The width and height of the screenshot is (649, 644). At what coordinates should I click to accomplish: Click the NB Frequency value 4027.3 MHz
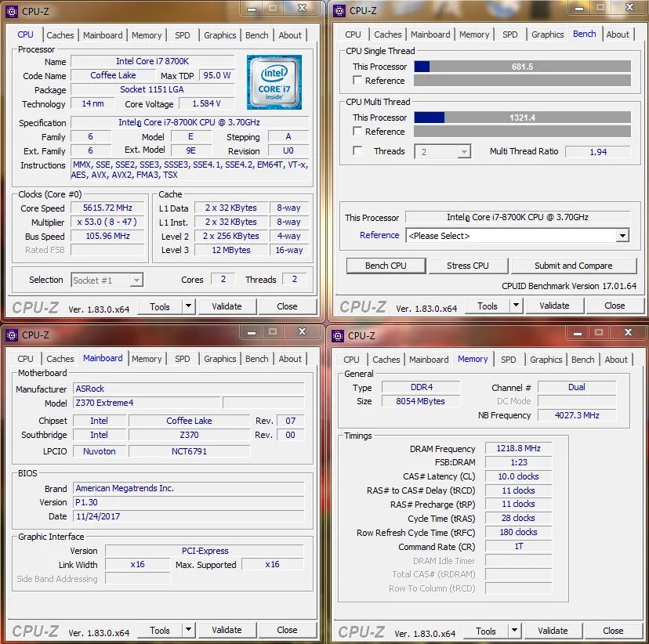[x=577, y=415]
